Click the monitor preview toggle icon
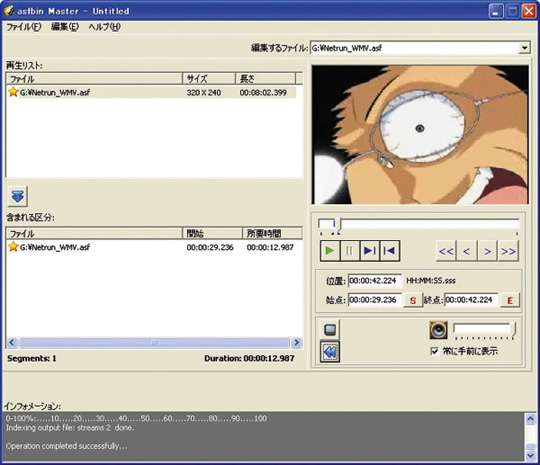Image resolution: width=540 pixels, height=465 pixels. click(x=330, y=329)
